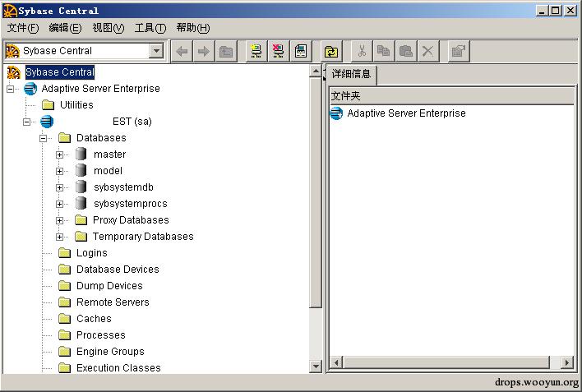Click the Copy toolbar icon
The image size is (582, 392).
coord(383,51)
